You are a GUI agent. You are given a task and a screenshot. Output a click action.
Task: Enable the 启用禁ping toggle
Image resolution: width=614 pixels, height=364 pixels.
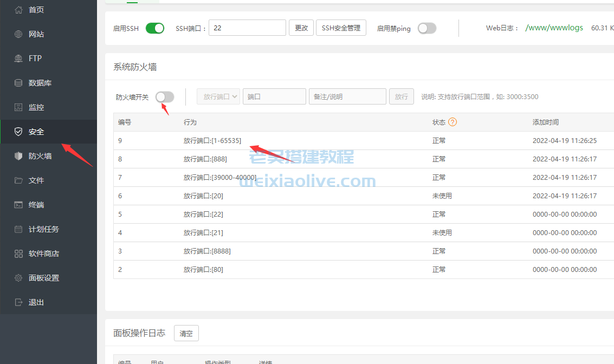pyautogui.click(x=426, y=28)
